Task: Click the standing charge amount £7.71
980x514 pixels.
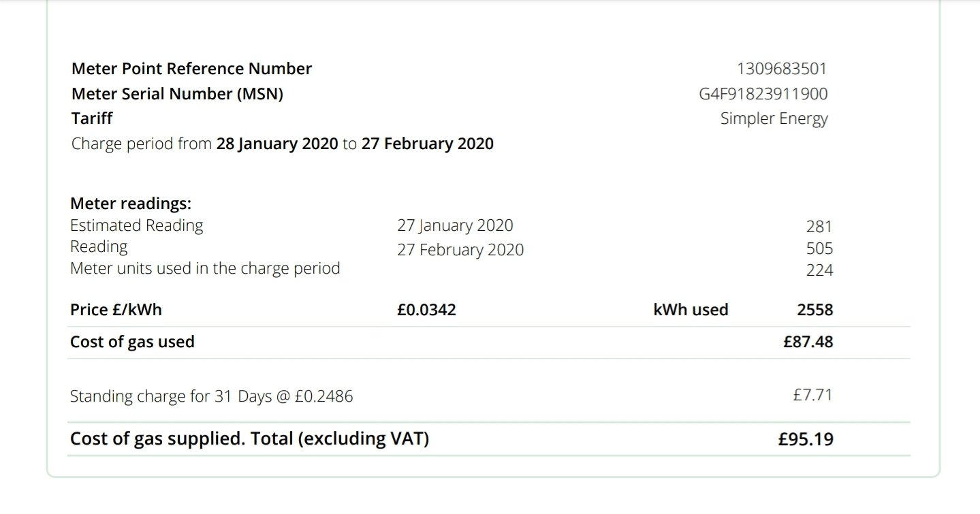Action: coord(812,395)
